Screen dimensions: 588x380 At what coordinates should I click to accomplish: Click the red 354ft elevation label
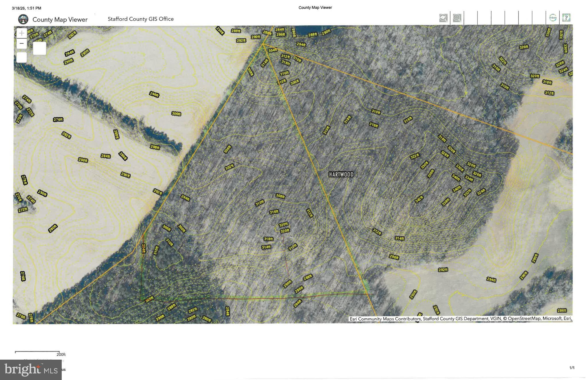coord(144,248)
